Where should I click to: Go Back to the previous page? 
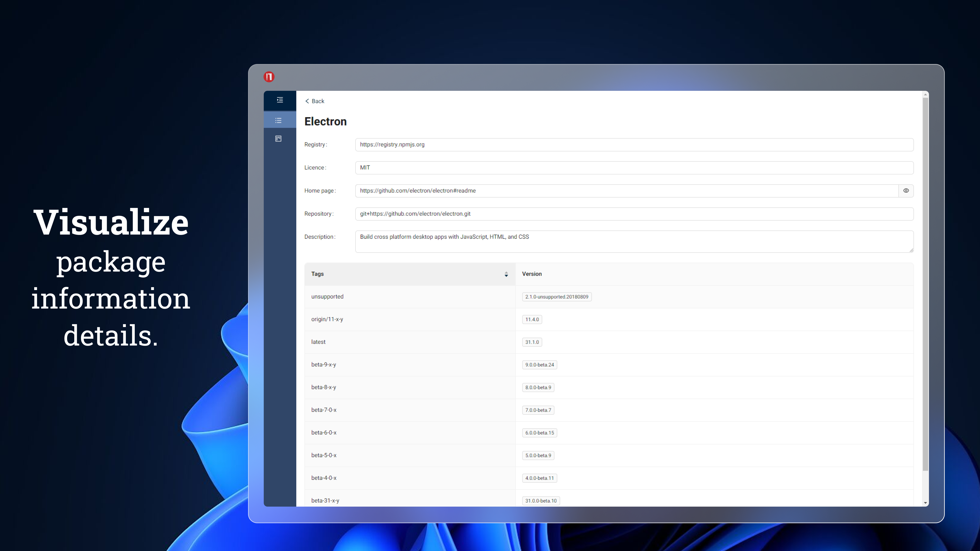[x=315, y=101]
